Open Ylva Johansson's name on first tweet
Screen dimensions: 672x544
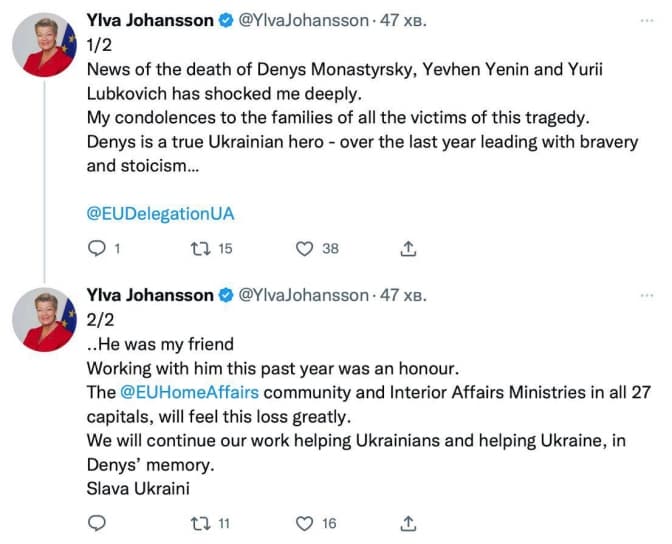click(150, 21)
